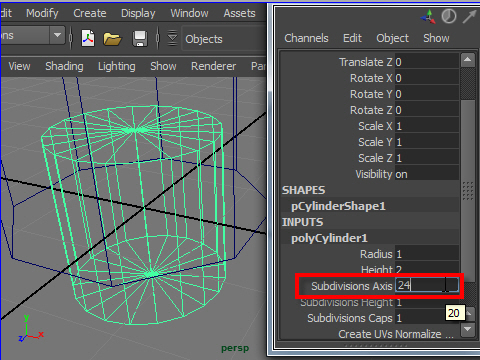The width and height of the screenshot is (480, 360).
Task: Collapse the polyCylinder1 input node
Action: click(329, 238)
